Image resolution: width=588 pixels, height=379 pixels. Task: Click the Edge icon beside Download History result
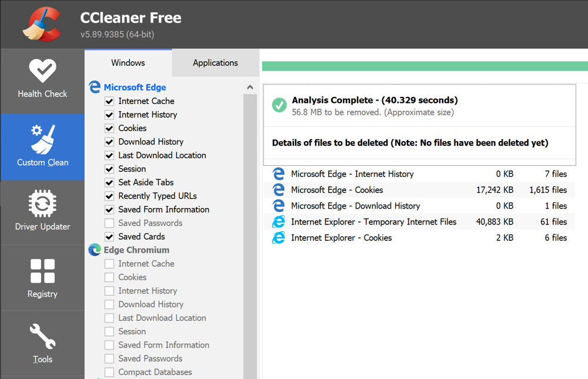pyautogui.click(x=278, y=206)
